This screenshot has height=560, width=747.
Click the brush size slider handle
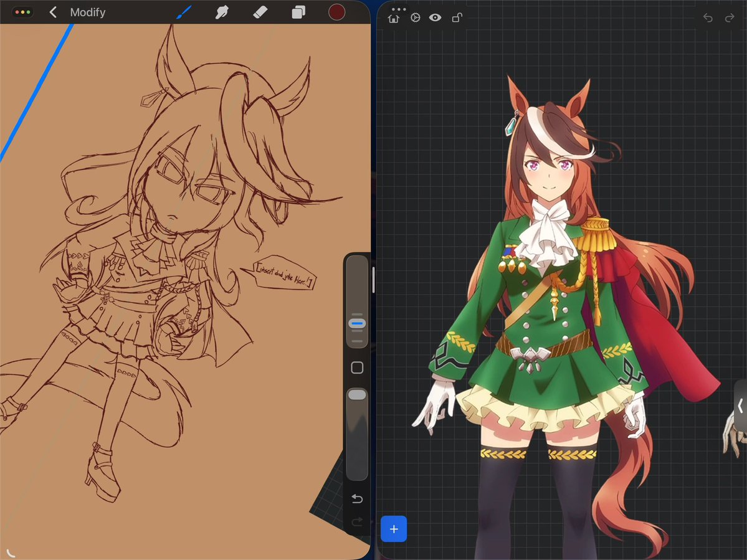357,324
